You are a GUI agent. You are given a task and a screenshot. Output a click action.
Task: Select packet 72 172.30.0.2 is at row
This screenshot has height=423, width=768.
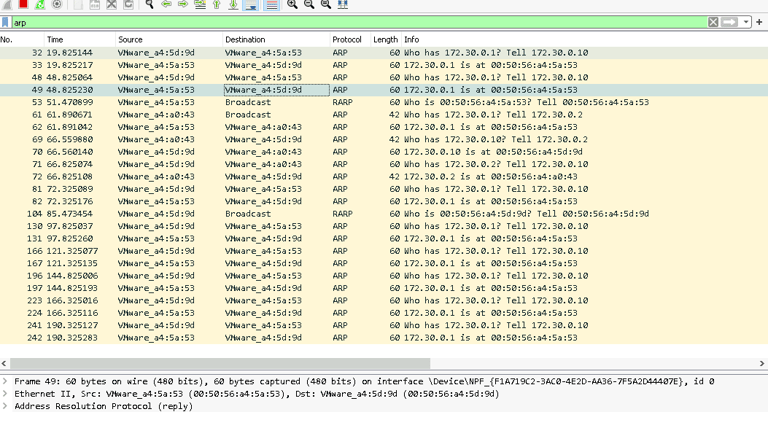pyautogui.click(x=384, y=177)
